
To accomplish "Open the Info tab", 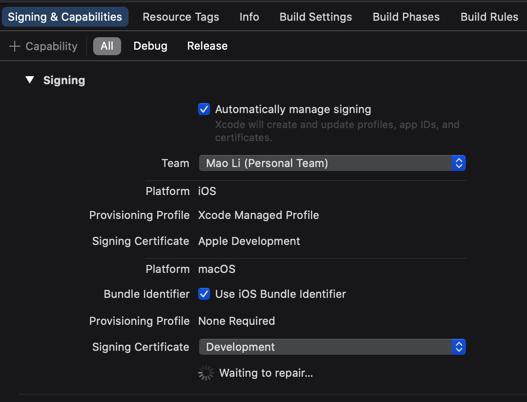I will pos(249,17).
